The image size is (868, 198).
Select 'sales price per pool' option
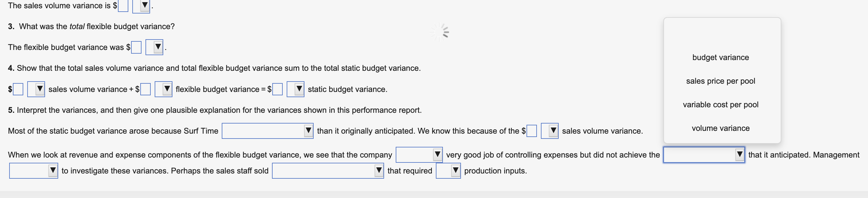tap(721, 81)
